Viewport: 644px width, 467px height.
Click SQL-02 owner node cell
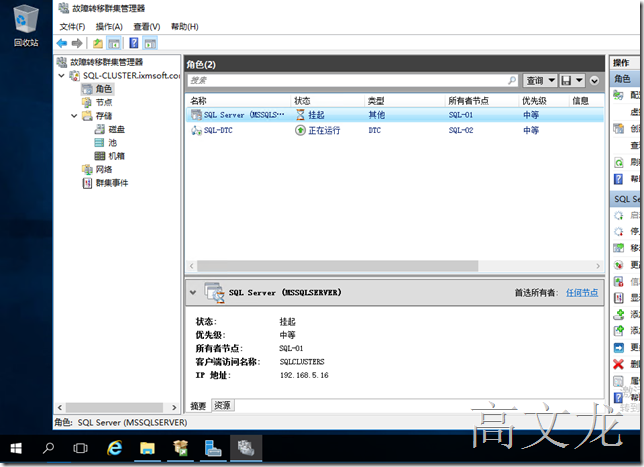tap(461, 130)
